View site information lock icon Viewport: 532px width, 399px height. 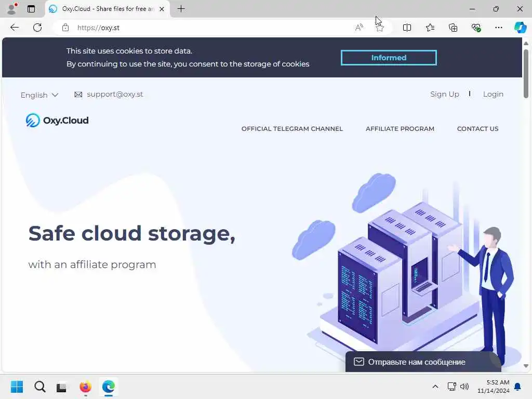pyautogui.click(x=65, y=28)
